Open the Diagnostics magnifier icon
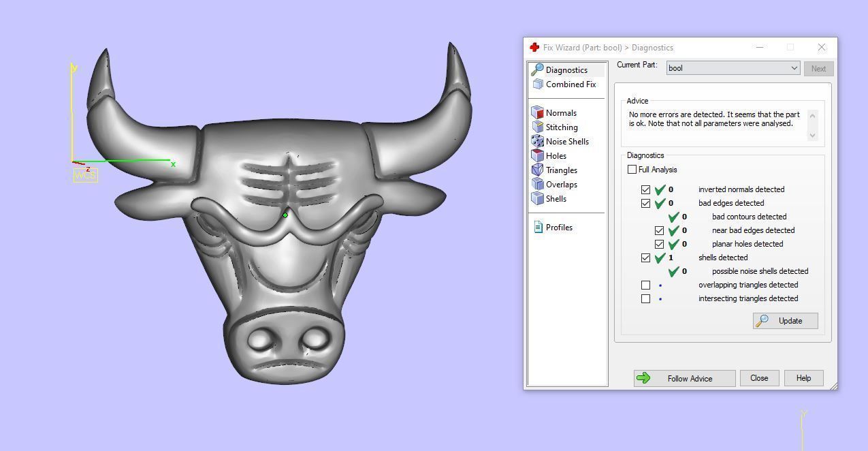 [537, 69]
